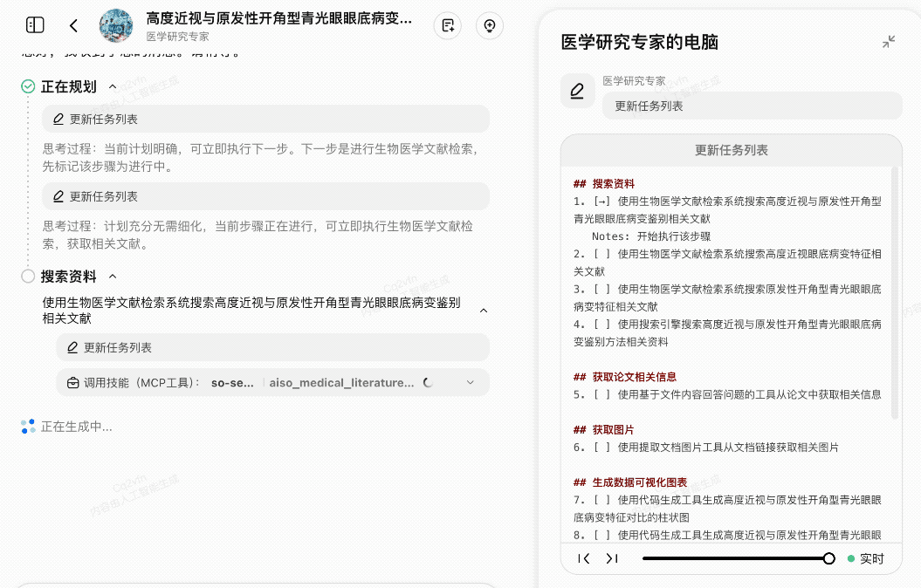Click task 7 empty checkbox

click(601, 500)
